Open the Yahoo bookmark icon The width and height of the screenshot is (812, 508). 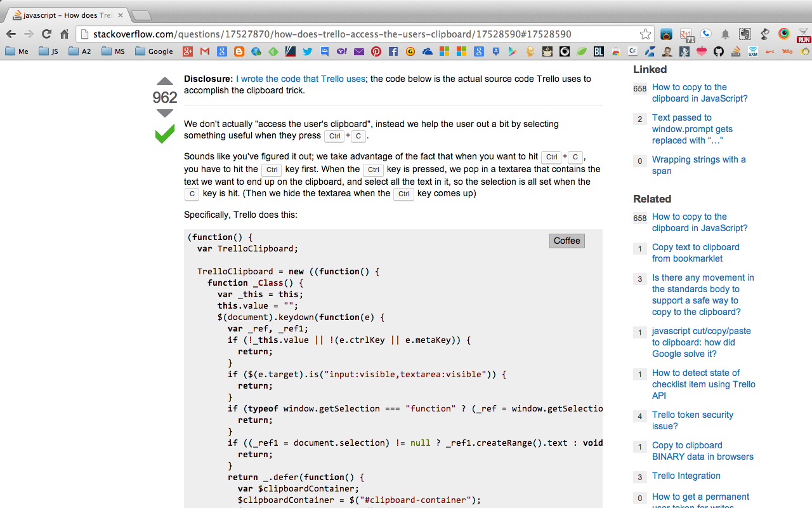(342, 51)
